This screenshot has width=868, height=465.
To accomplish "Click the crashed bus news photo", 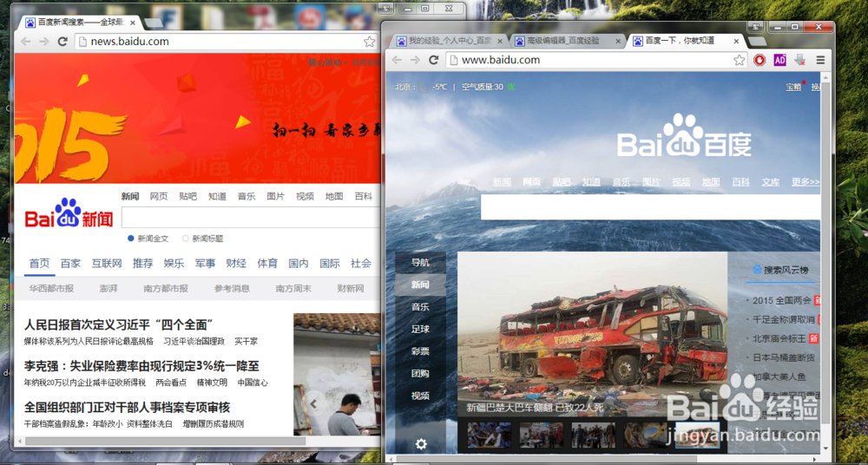I will [x=592, y=334].
